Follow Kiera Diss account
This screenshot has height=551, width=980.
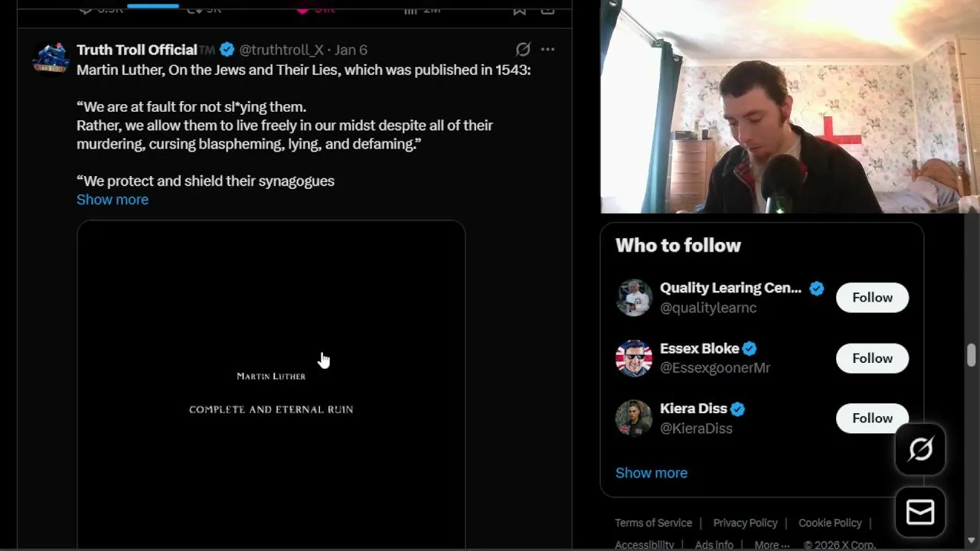click(872, 418)
